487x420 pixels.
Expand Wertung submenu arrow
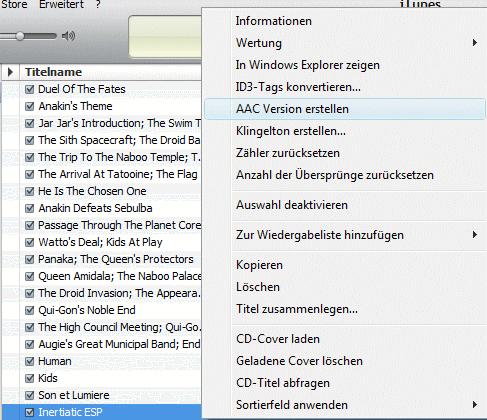(x=475, y=43)
